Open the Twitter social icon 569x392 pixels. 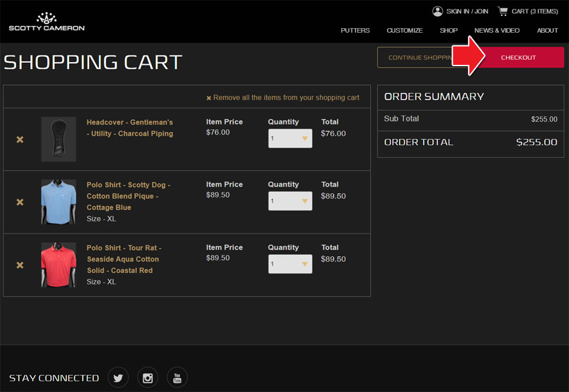(118, 377)
